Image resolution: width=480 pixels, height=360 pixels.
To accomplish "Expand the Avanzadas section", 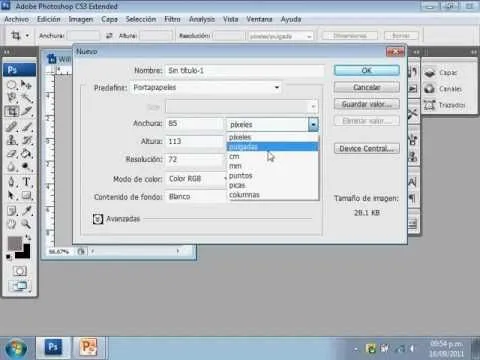I will pos(98,219).
